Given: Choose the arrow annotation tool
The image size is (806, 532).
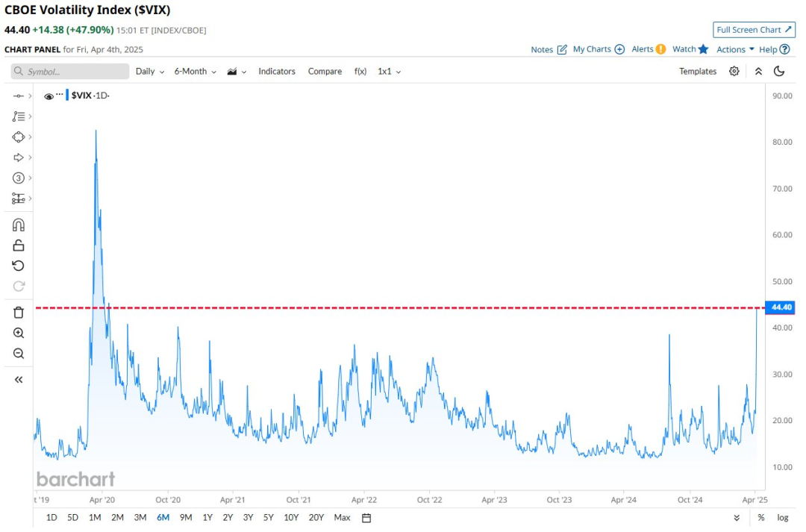Looking at the screenshot, I should 18,157.
